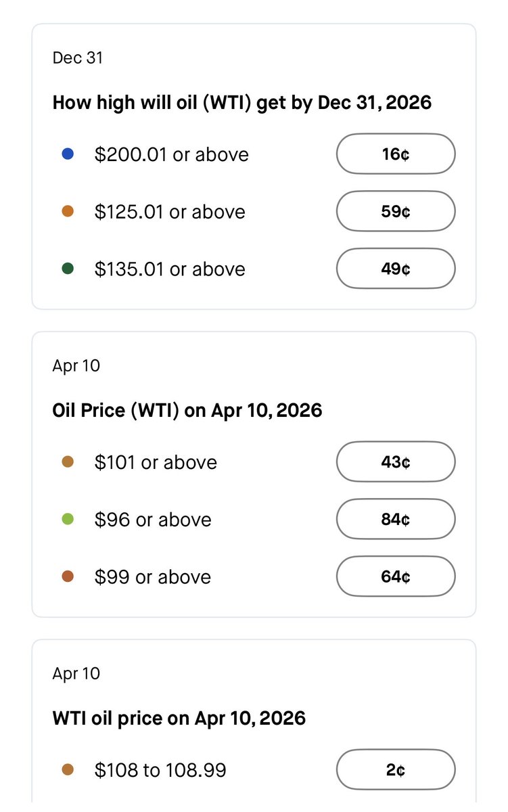Tap the 64¢ button for $99

[x=396, y=577]
